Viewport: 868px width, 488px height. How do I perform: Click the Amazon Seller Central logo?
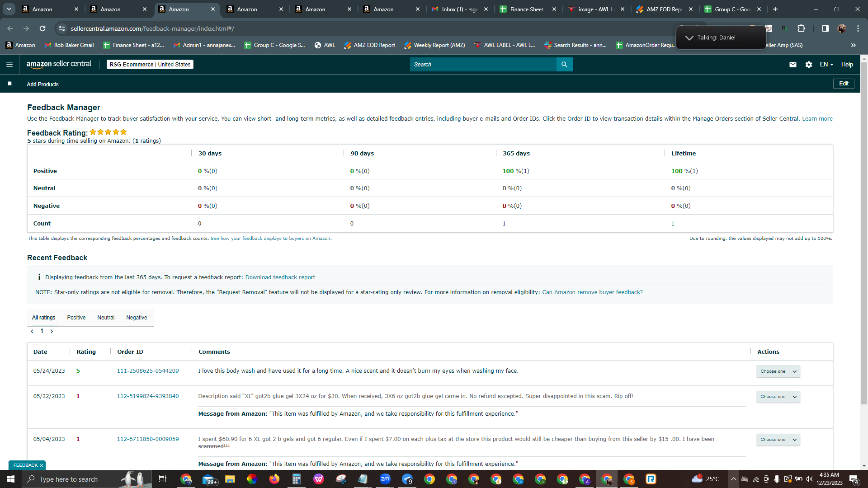pyautogui.click(x=59, y=64)
